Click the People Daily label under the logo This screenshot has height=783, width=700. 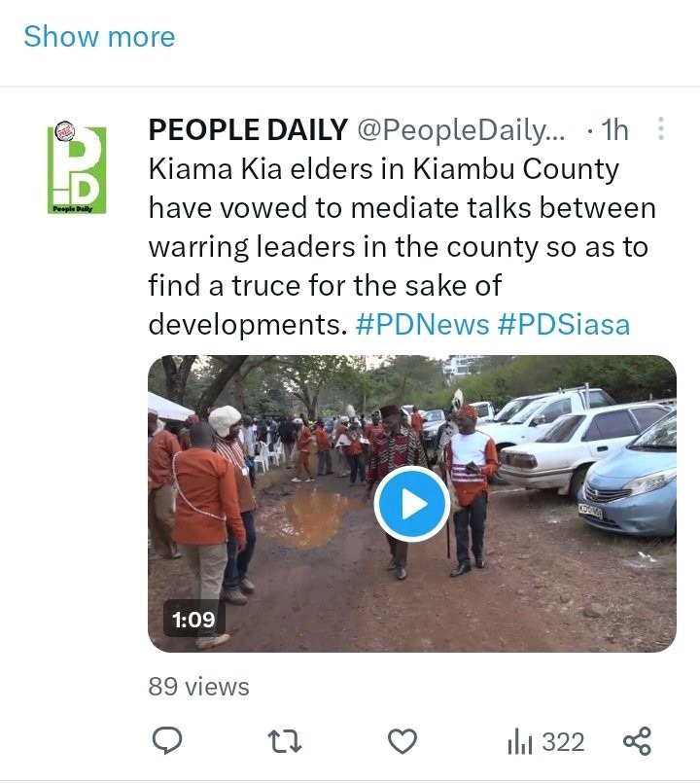tap(73, 209)
